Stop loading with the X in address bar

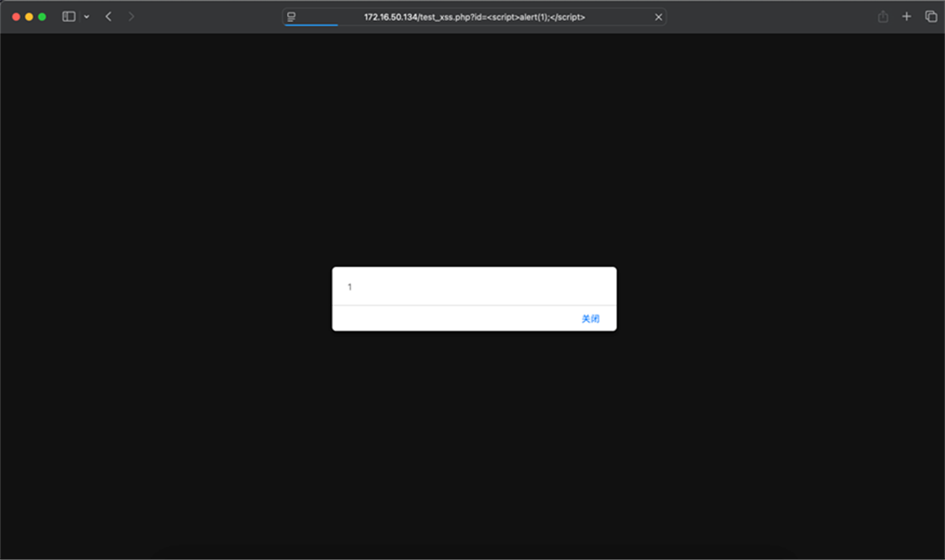click(659, 17)
